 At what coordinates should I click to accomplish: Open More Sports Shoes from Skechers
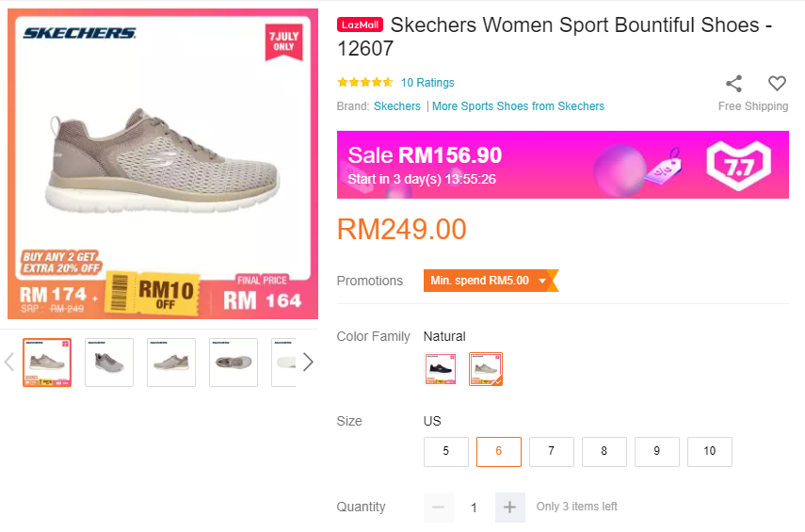tap(518, 106)
